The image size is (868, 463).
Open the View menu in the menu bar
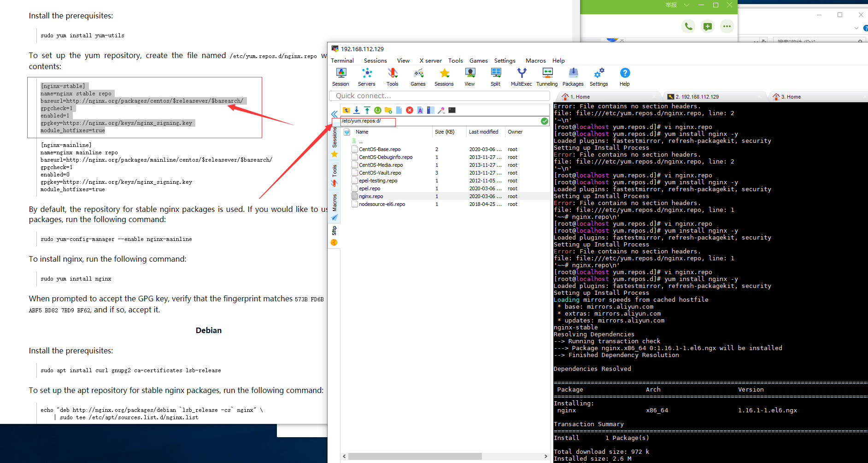pyautogui.click(x=403, y=60)
